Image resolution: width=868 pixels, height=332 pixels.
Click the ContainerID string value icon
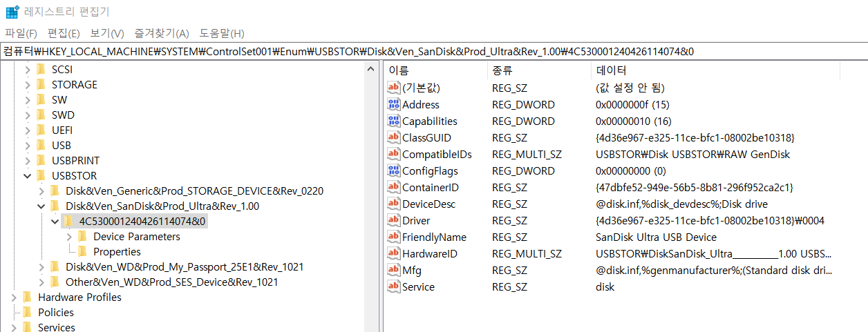click(394, 187)
